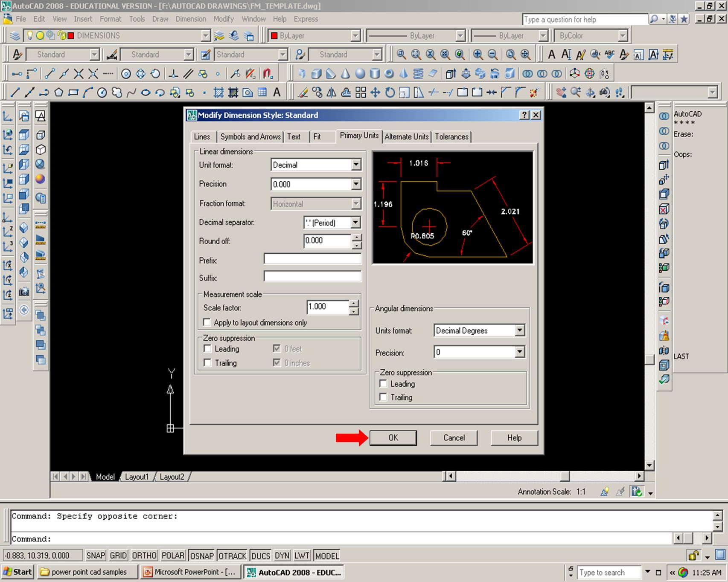Switch to the Tolerances tab
728x582 pixels.
click(x=451, y=137)
